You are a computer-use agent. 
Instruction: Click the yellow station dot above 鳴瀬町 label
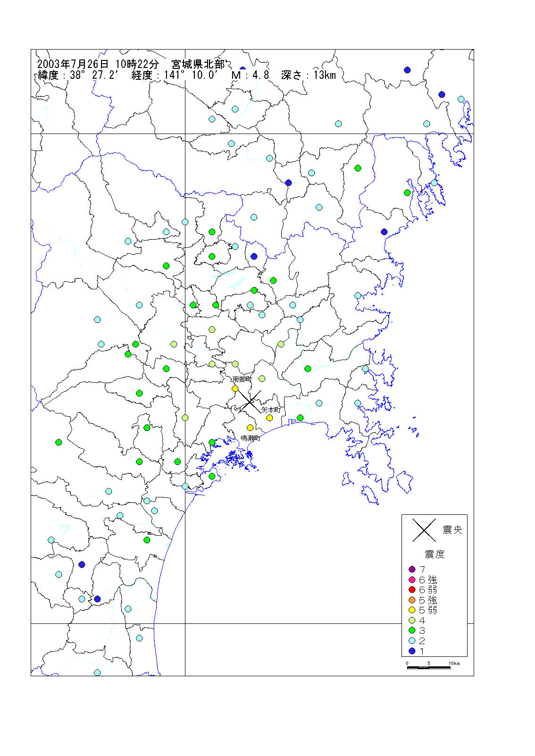tap(250, 428)
